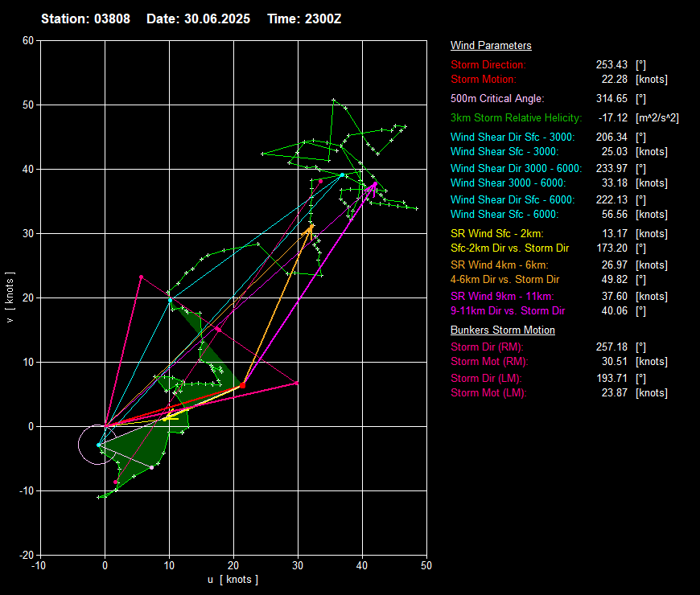Click the value 173.20
The image size is (700, 595).
point(611,248)
